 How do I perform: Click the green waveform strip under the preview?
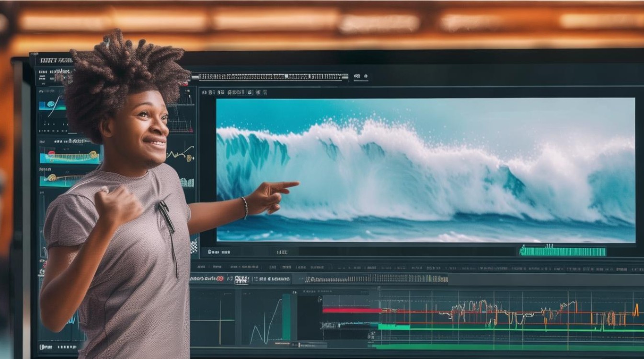(563, 251)
